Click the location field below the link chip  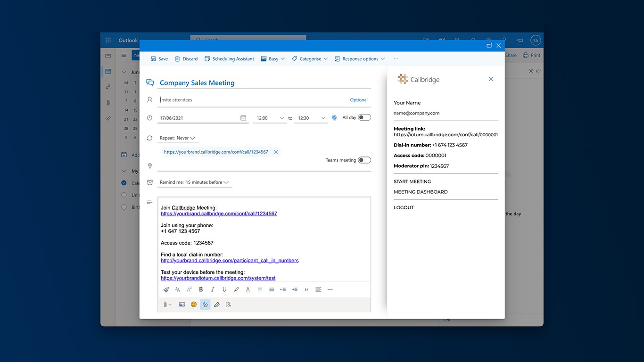click(x=264, y=166)
